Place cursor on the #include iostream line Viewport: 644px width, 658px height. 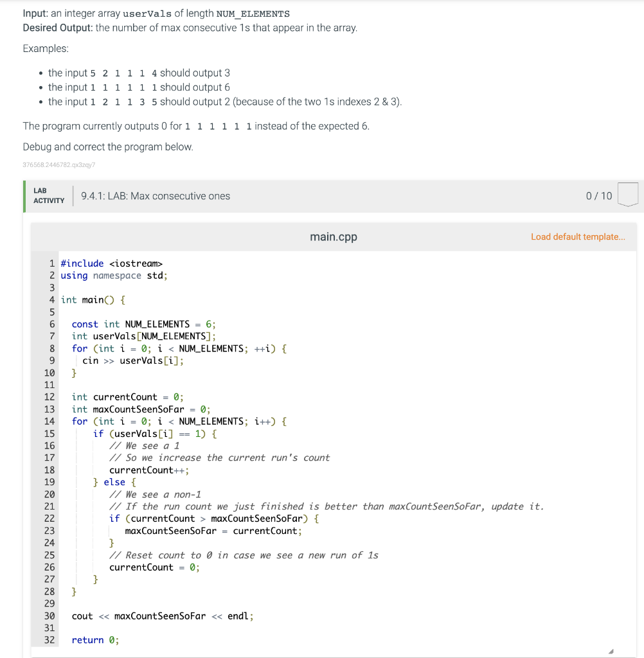tap(112, 263)
